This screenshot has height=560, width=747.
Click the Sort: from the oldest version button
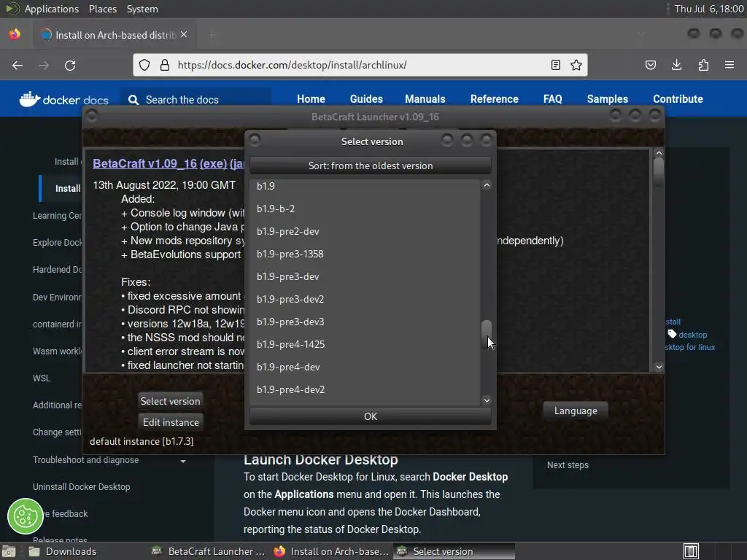370,166
